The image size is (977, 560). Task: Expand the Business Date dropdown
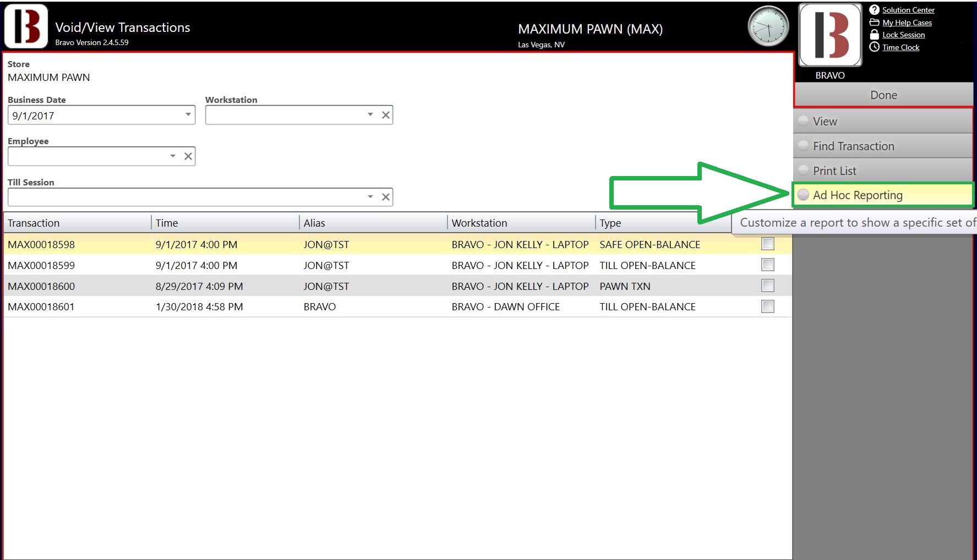188,115
